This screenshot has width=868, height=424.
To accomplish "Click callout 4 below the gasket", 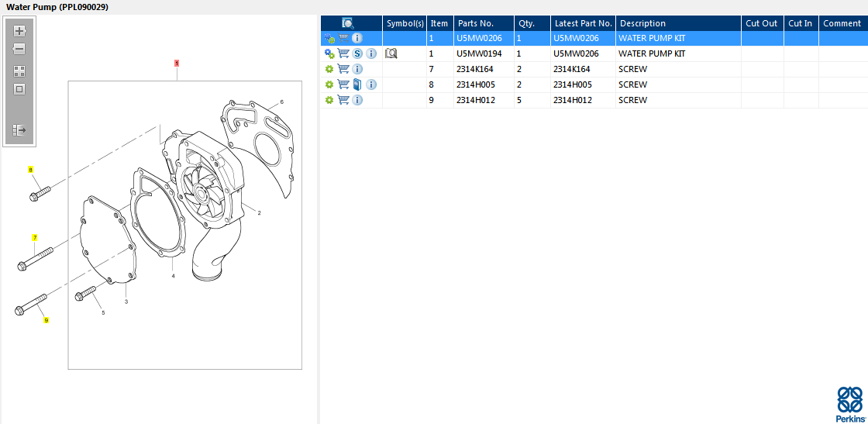I will click(x=173, y=276).
